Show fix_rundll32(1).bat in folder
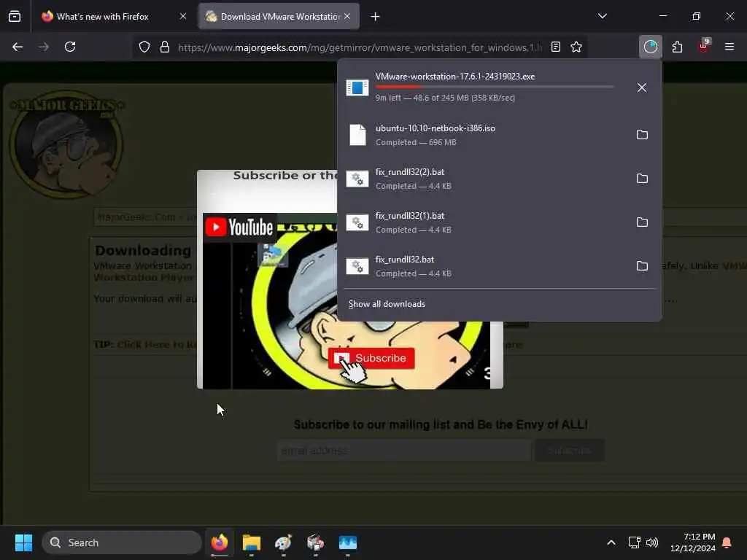 (642, 222)
